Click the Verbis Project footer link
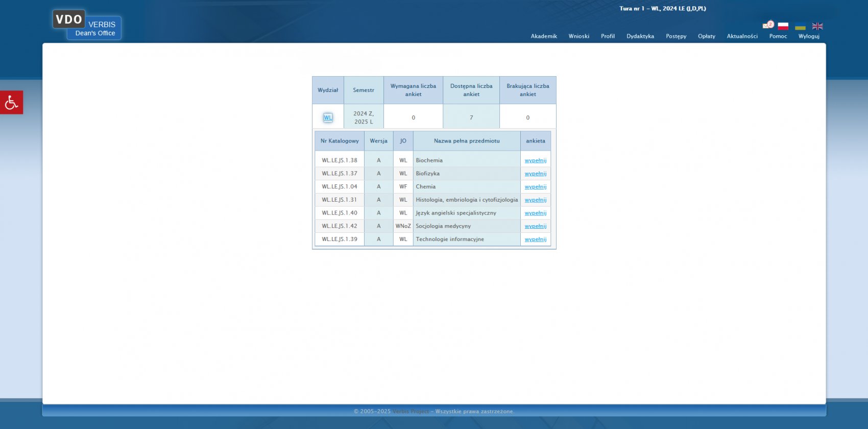 411,412
